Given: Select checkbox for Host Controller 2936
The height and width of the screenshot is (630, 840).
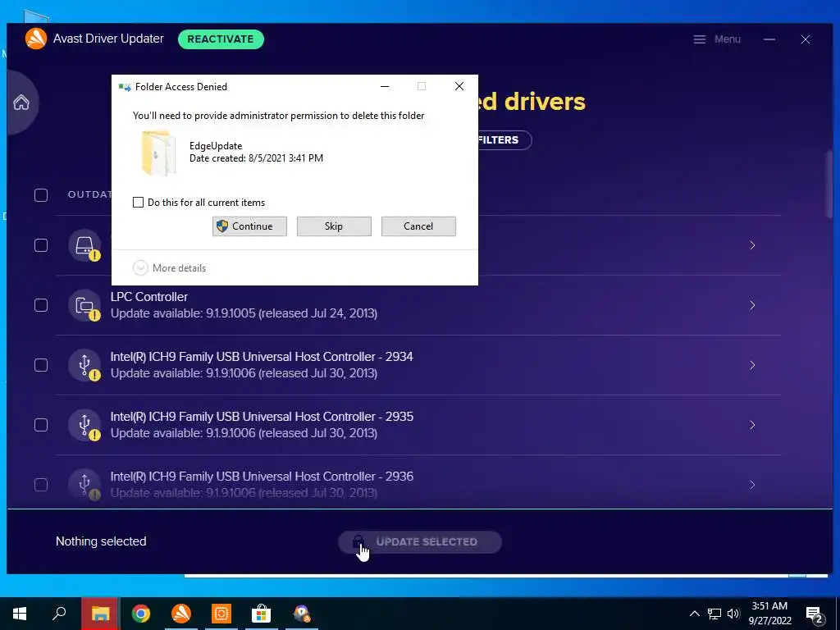Looking at the screenshot, I should click(x=41, y=485).
